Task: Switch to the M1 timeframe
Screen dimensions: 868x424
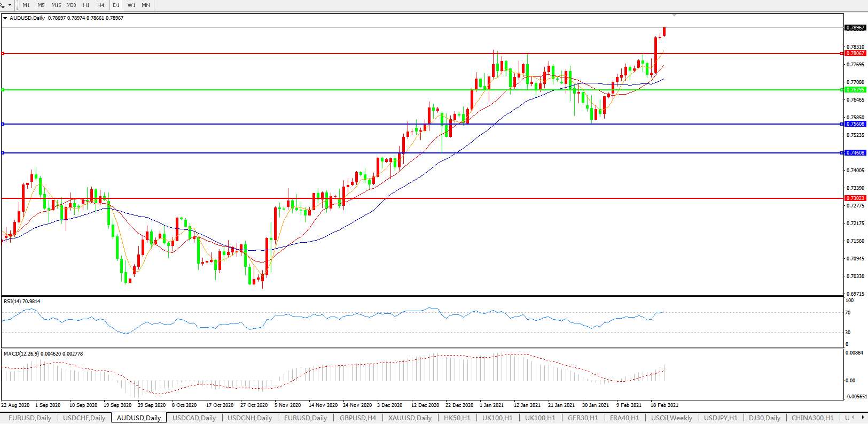Action: pos(26,5)
